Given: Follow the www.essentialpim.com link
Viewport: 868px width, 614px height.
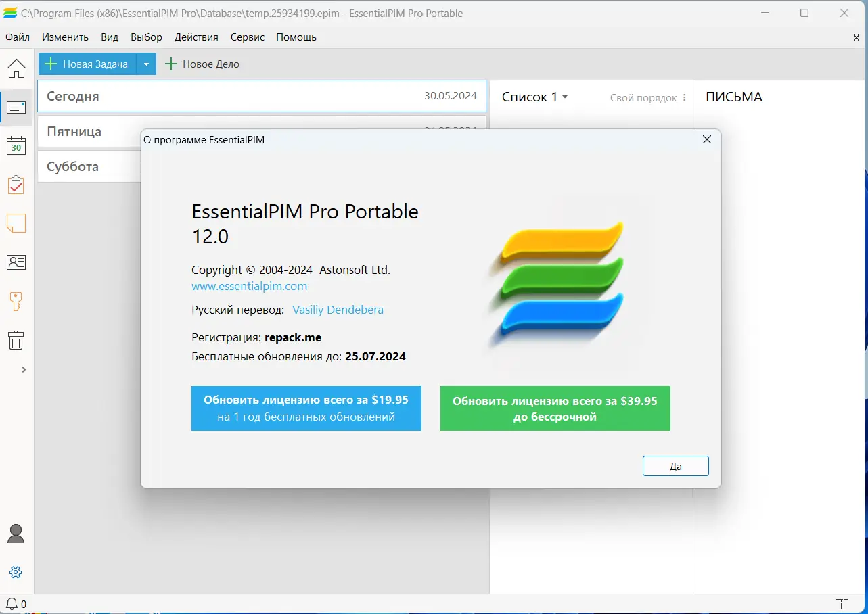Looking at the screenshot, I should 250,286.
